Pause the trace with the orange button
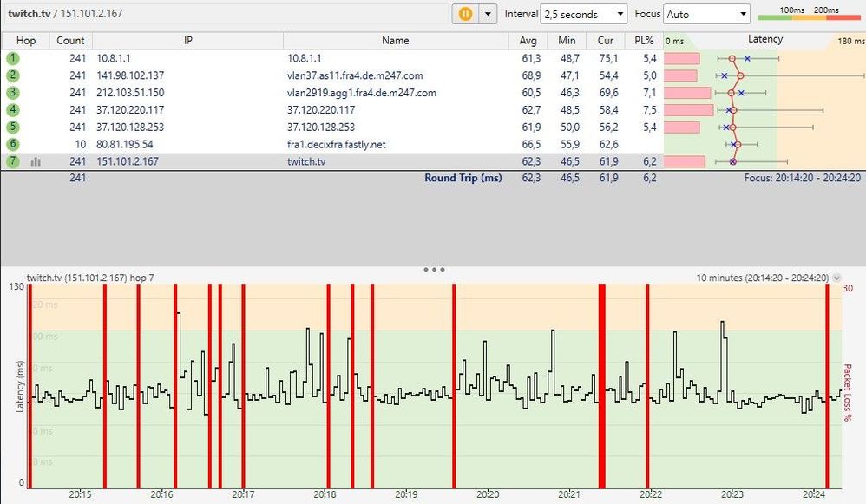 (x=465, y=14)
